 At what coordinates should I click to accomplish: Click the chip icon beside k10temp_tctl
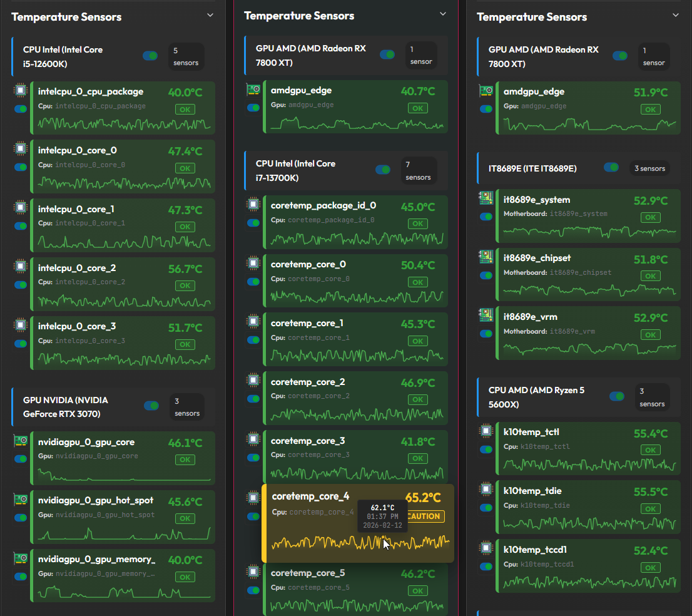pyautogui.click(x=486, y=431)
